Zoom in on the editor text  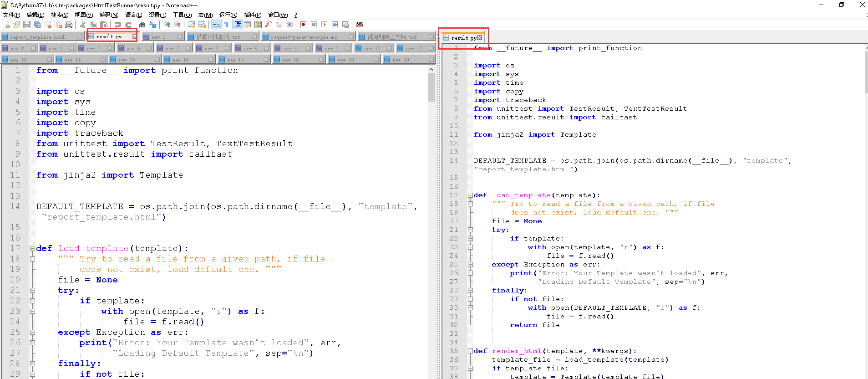tap(167, 25)
